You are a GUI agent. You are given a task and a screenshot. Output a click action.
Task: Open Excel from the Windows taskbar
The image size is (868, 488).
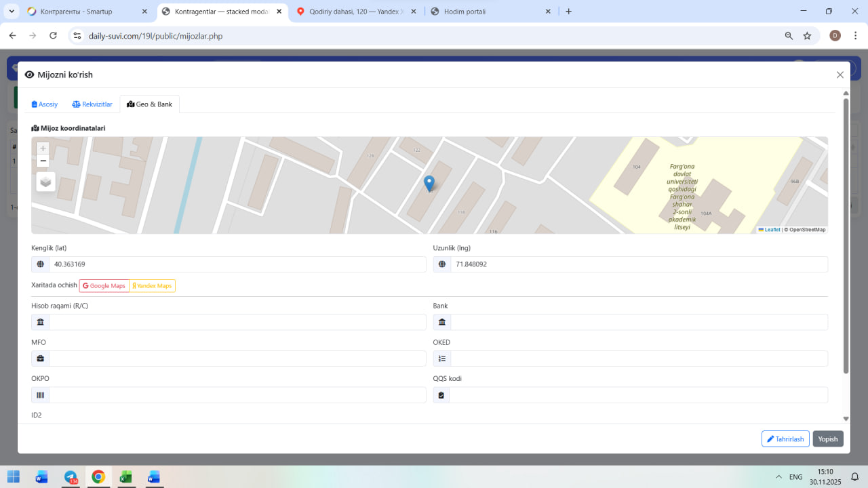tap(125, 476)
